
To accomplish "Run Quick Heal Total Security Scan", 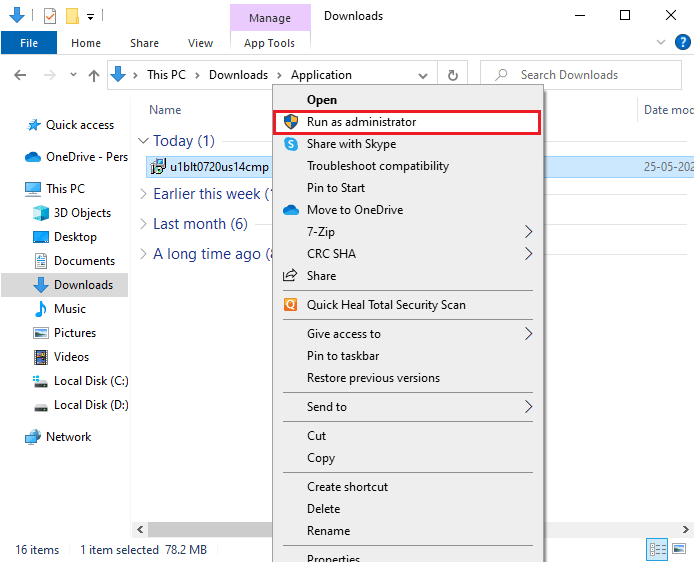I will pos(407,305).
